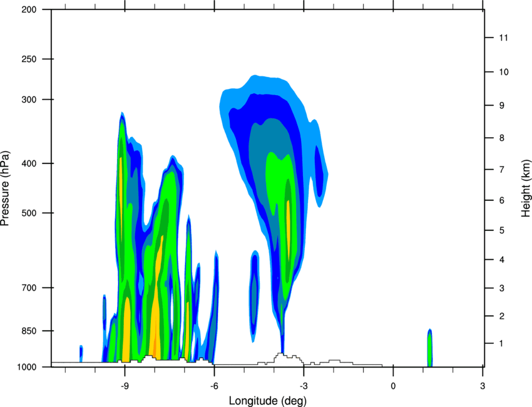Click the small blue blob near longitude -10.5
532x407 pixels.
[81, 354]
